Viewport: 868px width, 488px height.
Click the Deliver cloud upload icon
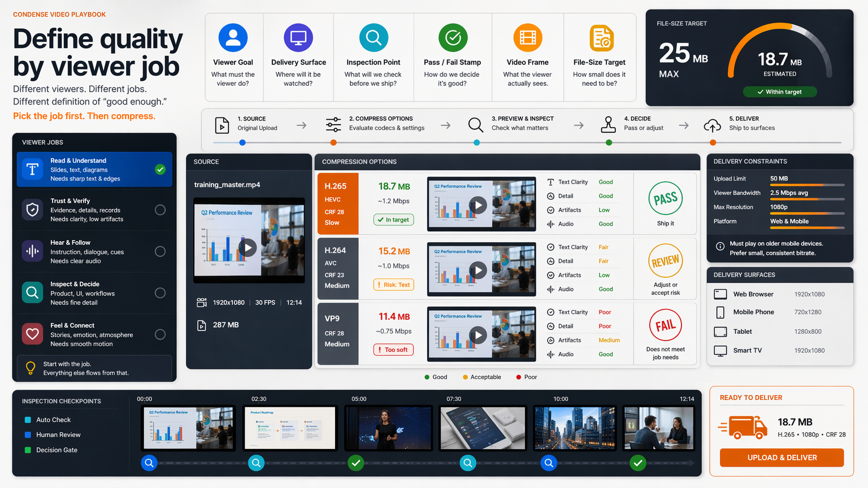tap(712, 125)
